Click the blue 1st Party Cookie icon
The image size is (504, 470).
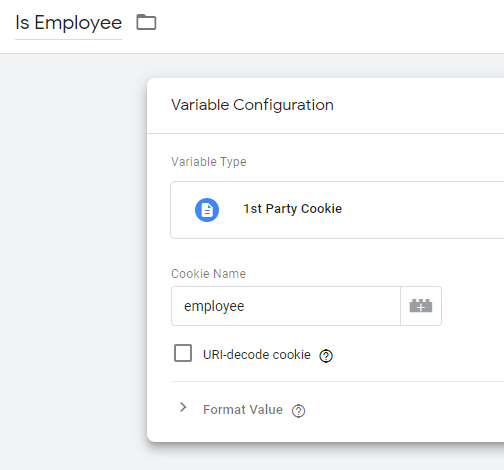pos(207,210)
